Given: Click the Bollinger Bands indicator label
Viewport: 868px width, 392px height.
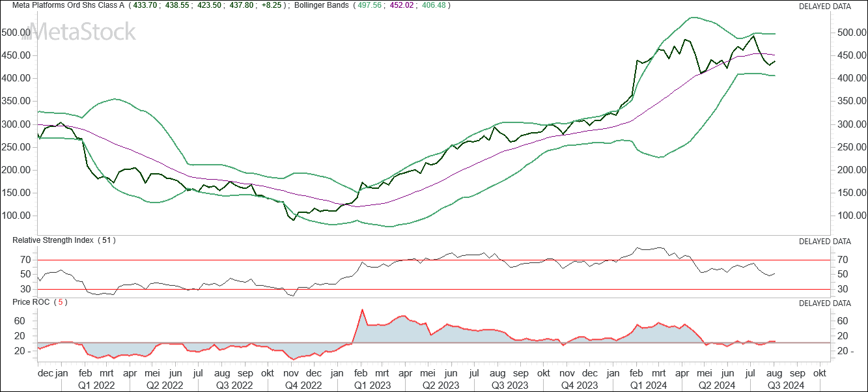Looking at the screenshot, I should pyautogui.click(x=321, y=6).
